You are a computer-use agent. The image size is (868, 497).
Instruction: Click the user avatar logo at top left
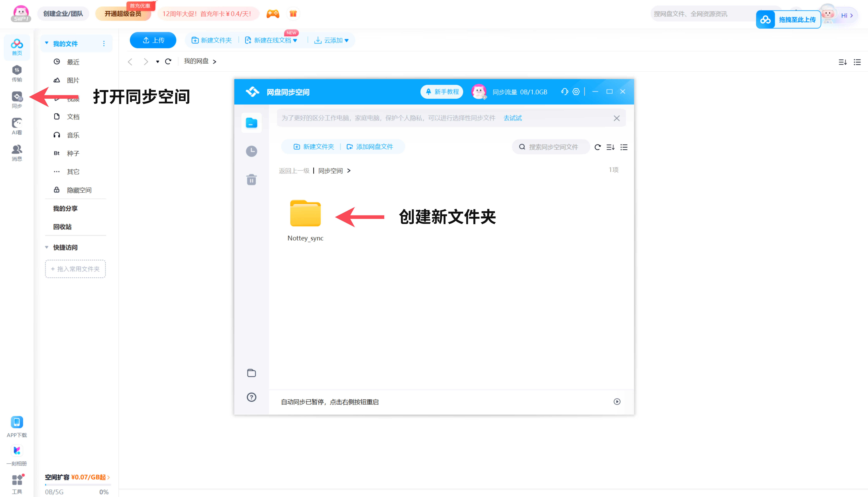tap(21, 14)
